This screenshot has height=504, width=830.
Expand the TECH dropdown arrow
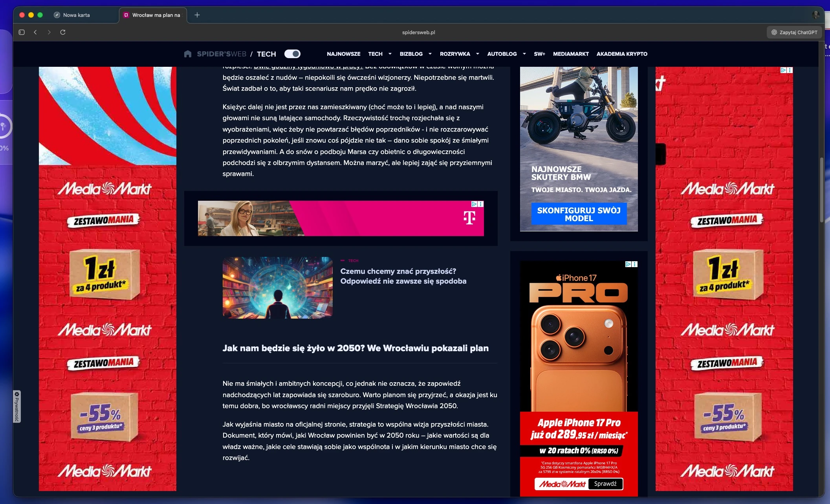[390, 54]
